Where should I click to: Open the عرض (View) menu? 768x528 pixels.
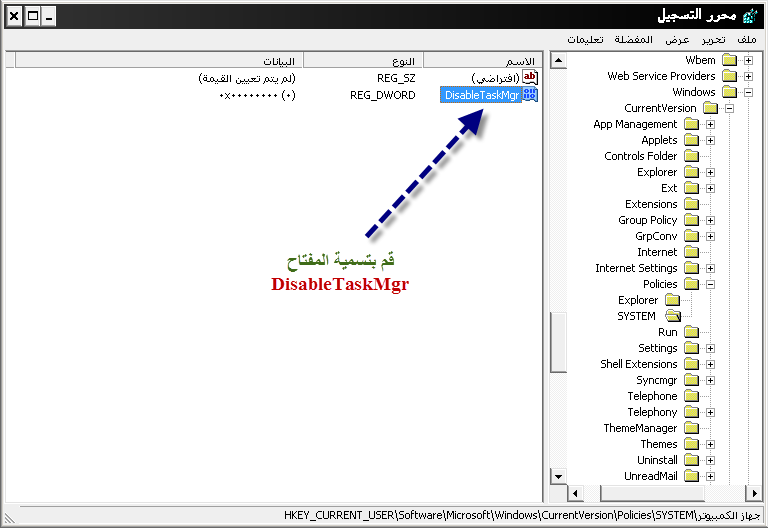677,40
